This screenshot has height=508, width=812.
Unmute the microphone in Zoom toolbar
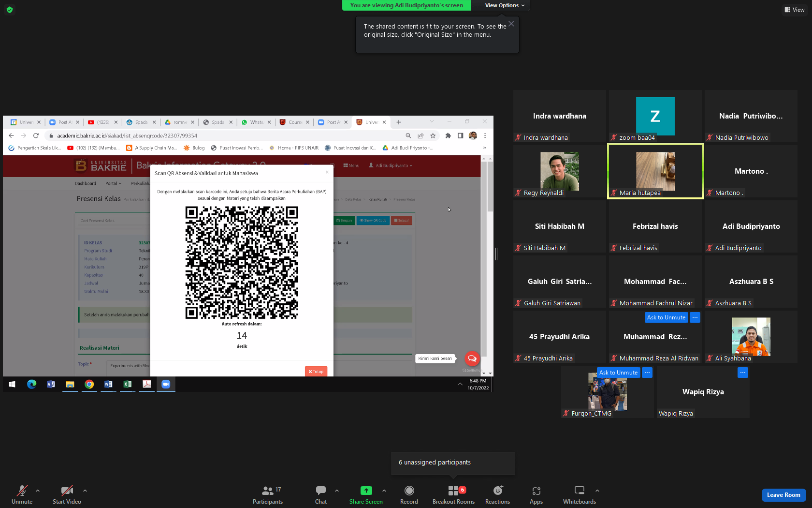pyautogui.click(x=22, y=494)
